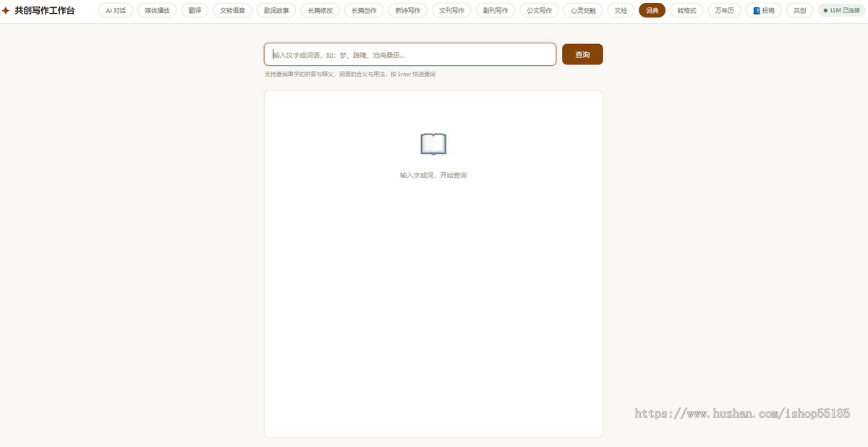Screen dimensions: 868x447
Task: Open the 万年历 tab
Action: coord(724,11)
